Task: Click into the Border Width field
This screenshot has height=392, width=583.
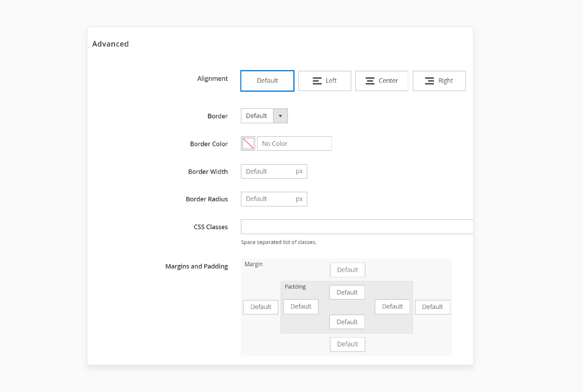Action: point(274,171)
